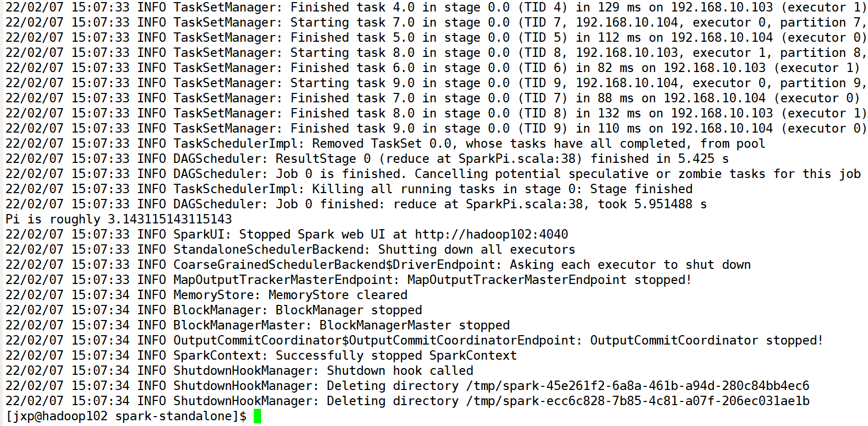Viewport: 868px width, 426px height.
Task: Click the /tmp/spark-45e261f2 directory path
Action: [x=637, y=386]
